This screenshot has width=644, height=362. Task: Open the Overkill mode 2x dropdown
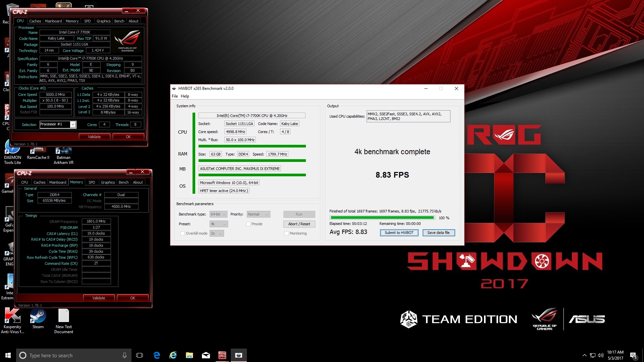coord(217,233)
